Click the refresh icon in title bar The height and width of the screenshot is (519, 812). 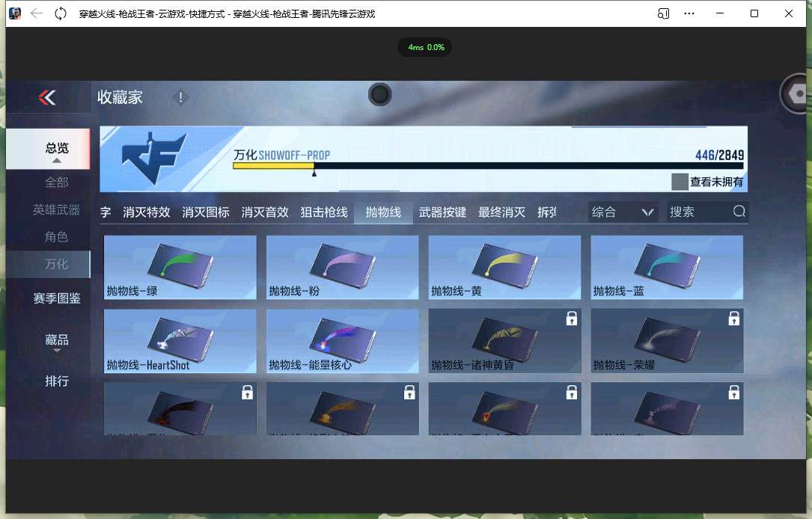tap(61, 13)
